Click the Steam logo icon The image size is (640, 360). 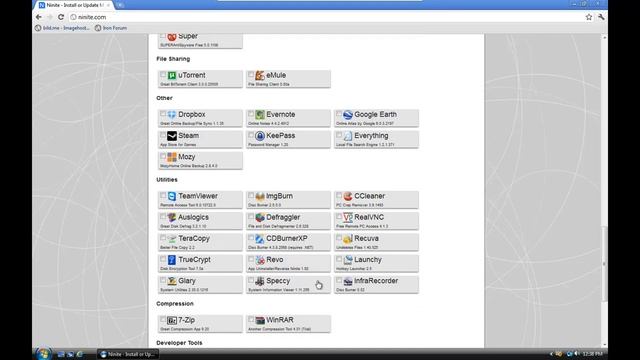point(172,136)
